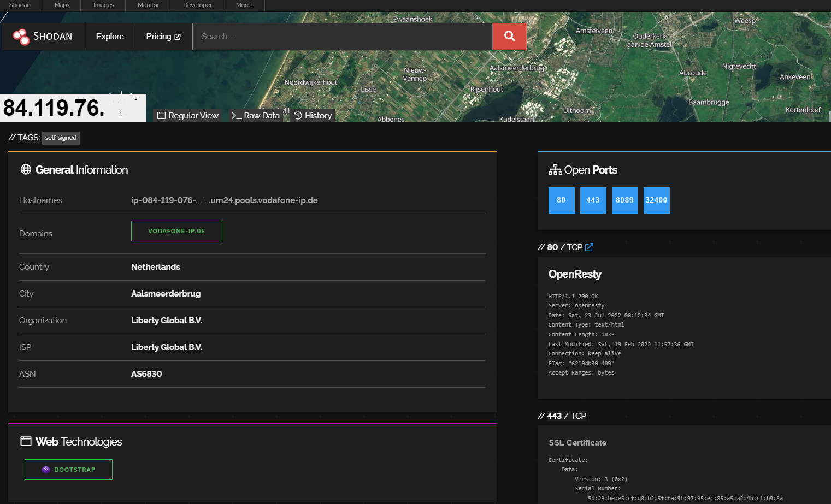The height and width of the screenshot is (504, 831).
Task: Click the Netherlands country value
Action: tap(156, 267)
